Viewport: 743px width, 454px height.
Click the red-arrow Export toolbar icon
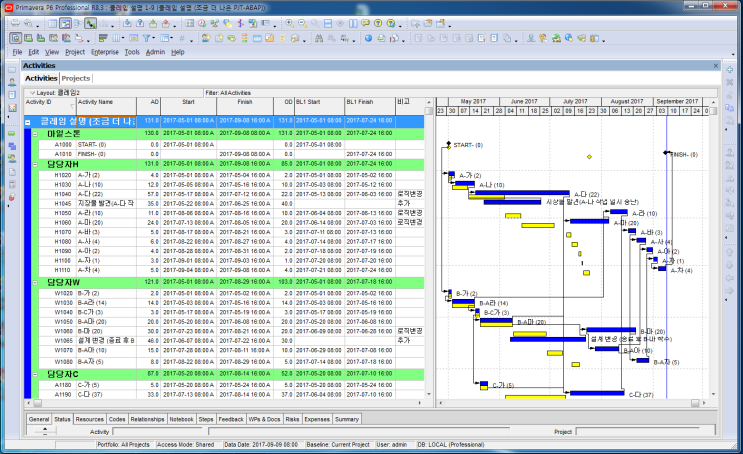click(x=166, y=23)
